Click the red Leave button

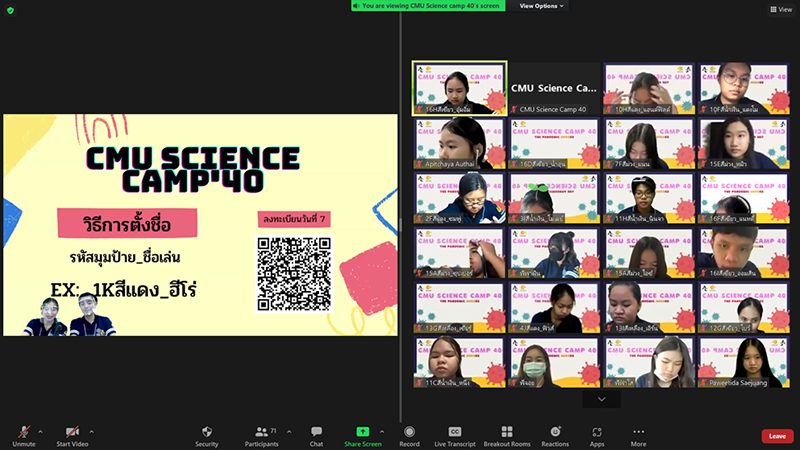pyautogui.click(x=777, y=436)
